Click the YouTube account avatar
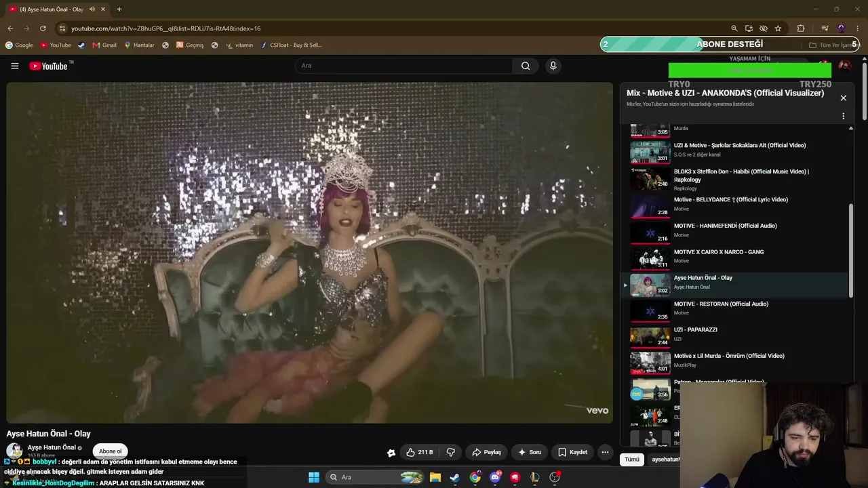The height and width of the screenshot is (488, 868). point(844,66)
